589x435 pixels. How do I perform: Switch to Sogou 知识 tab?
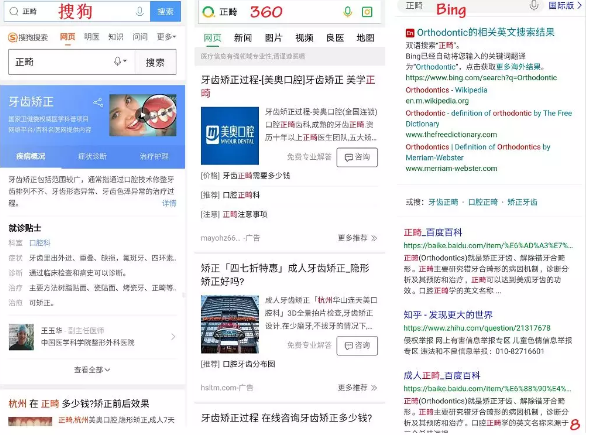click(x=116, y=37)
